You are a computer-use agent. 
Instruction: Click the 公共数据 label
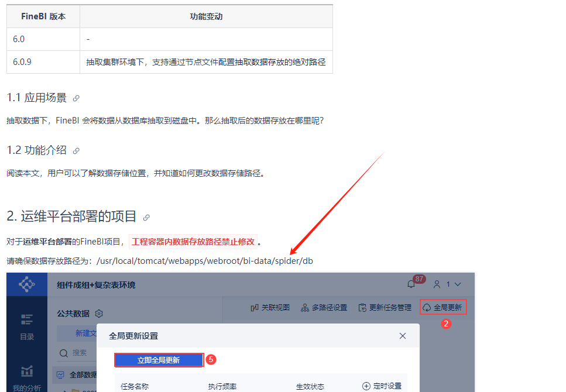(73, 314)
